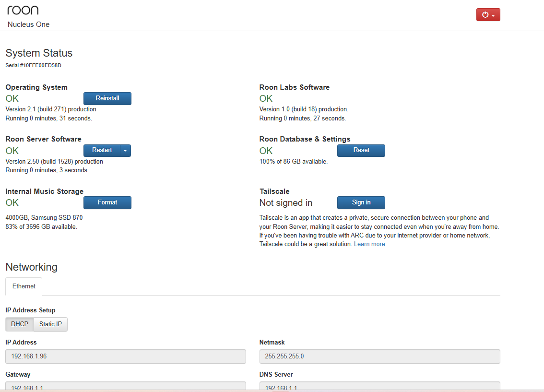
Task: Click Version 1.0 (build 18) production text
Action: pyautogui.click(x=304, y=109)
